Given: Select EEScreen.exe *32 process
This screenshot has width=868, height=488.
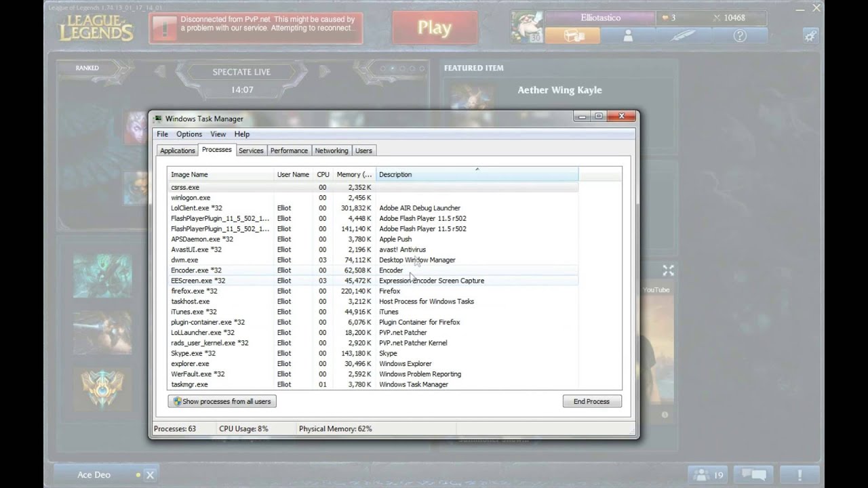Looking at the screenshot, I should [373, 281].
